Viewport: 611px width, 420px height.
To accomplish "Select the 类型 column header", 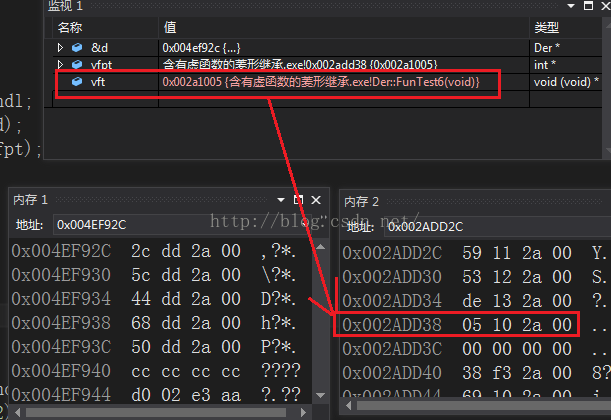I will 566,28.
